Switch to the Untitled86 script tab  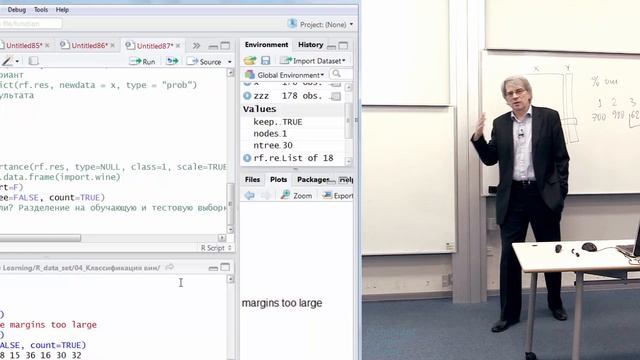pos(86,45)
